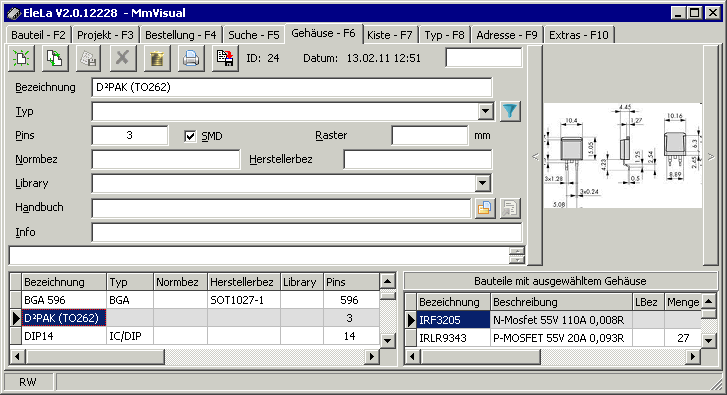Screen dimensions: 727x395
Task: Select the Gehäuse - F6 tab
Action: point(323,33)
